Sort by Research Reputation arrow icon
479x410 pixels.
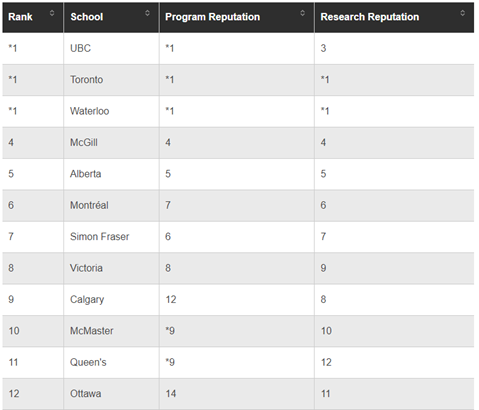(462, 13)
